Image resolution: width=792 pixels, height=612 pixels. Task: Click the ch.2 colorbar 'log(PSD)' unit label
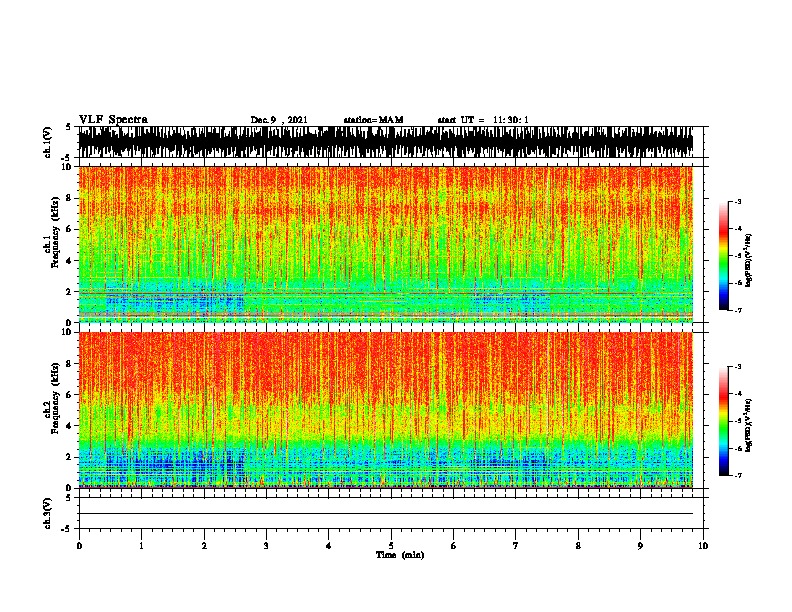[748, 425]
